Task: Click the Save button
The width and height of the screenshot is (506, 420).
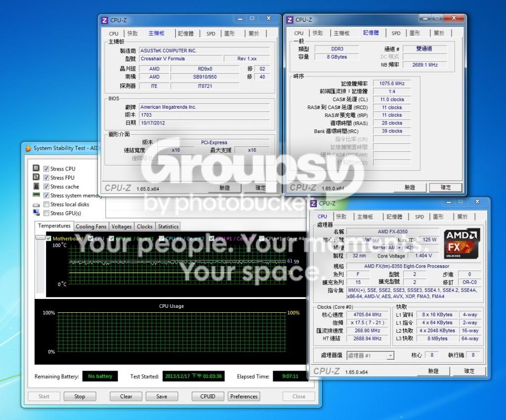Action: click(x=162, y=396)
